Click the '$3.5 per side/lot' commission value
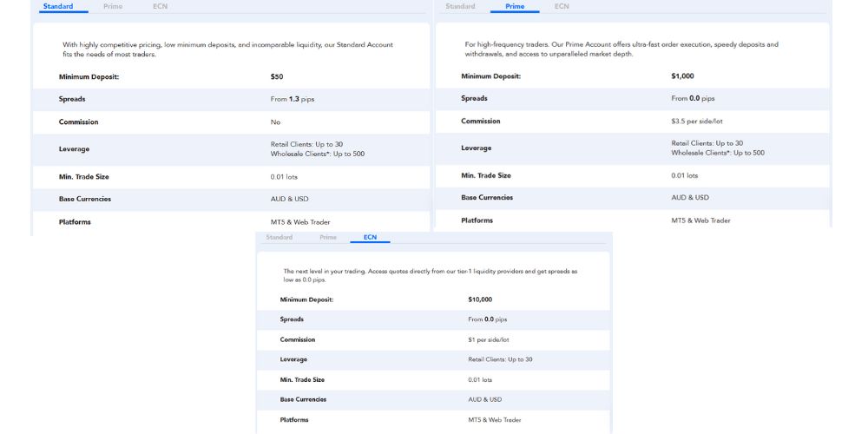 (698, 122)
